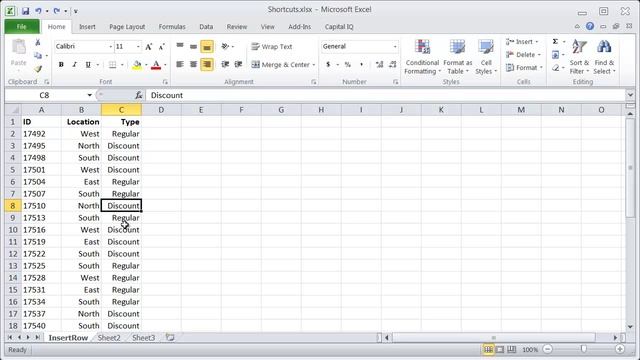Viewport: 640px width, 360px height.
Task: Click the Delete cells button
Action: (x=523, y=55)
